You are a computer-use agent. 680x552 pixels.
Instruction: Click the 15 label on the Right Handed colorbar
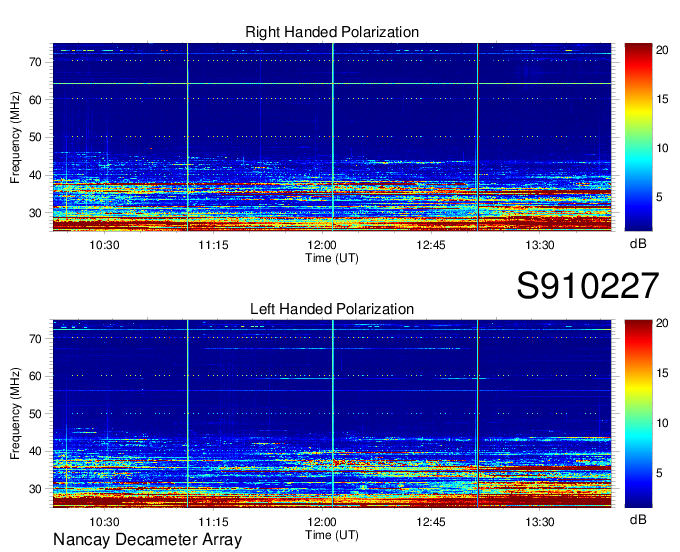(x=662, y=99)
